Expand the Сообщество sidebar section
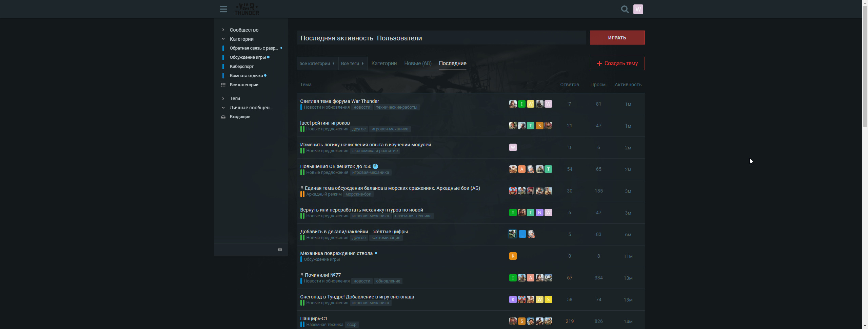The height and width of the screenshot is (329, 868). [x=244, y=30]
